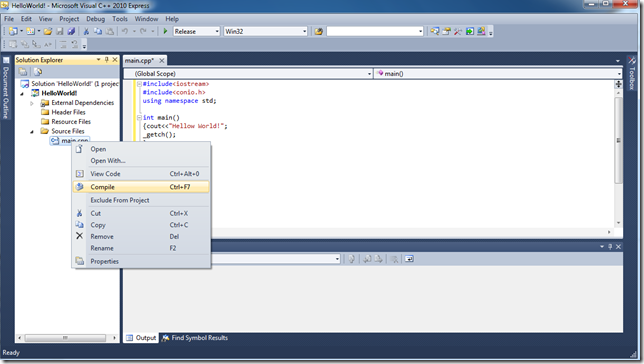Toggle auto-hide pin on Output panel
644x364 pixels.
pyautogui.click(x=610, y=247)
